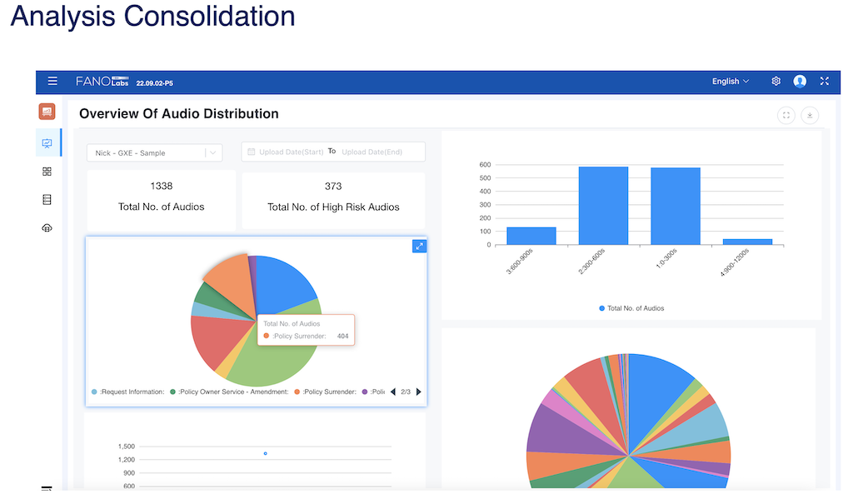The image size is (853, 504).
Task: Click the dashboard download circle button
Action: [810, 116]
